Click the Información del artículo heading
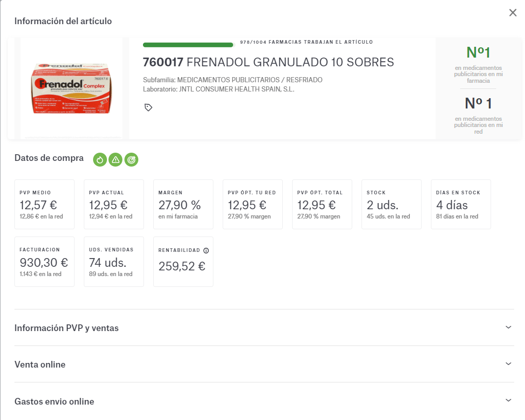 pyautogui.click(x=63, y=21)
